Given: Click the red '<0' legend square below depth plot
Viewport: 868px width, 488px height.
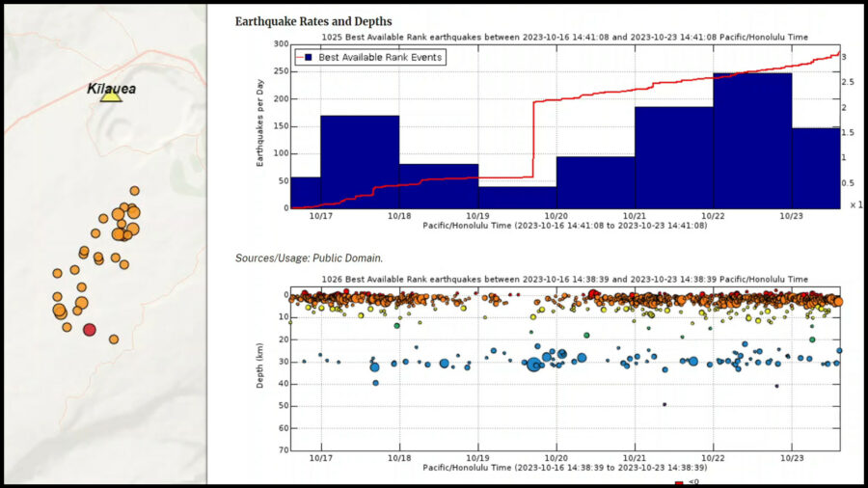Looking at the screenshot, I should tap(679, 483).
